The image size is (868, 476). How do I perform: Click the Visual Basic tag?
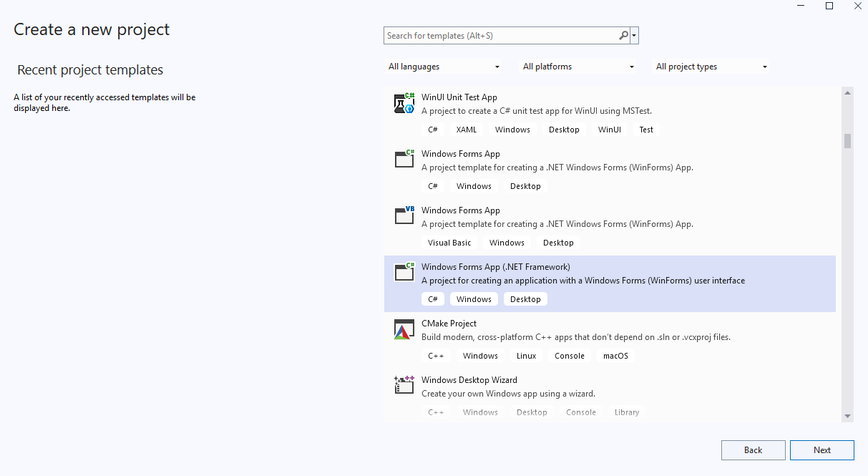coord(449,243)
